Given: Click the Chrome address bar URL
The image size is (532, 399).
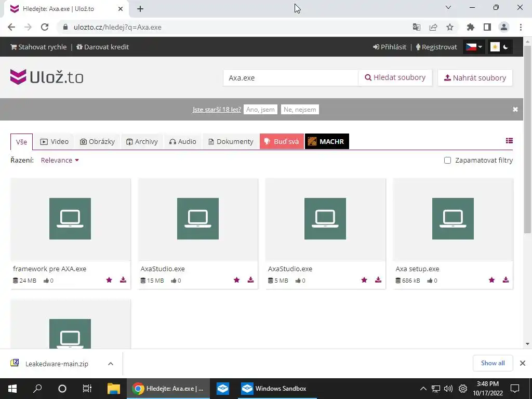Looking at the screenshot, I should click(x=117, y=27).
